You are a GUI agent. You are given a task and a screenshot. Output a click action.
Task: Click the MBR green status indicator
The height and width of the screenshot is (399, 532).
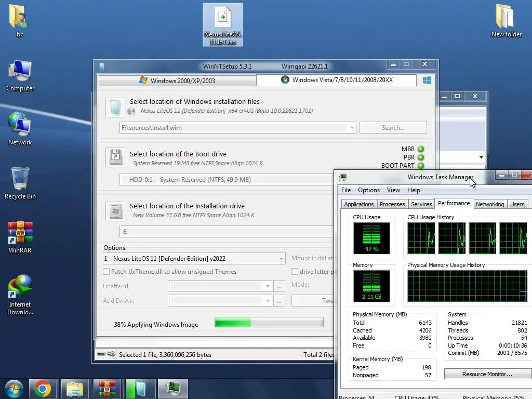(x=421, y=149)
